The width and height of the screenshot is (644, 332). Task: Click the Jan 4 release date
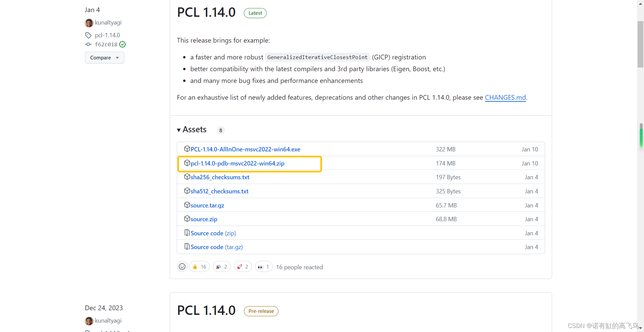pyautogui.click(x=92, y=10)
